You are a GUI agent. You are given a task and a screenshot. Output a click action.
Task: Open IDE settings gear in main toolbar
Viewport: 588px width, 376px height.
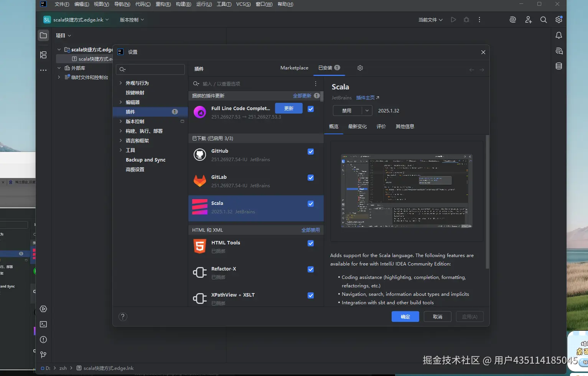(559, 20)
